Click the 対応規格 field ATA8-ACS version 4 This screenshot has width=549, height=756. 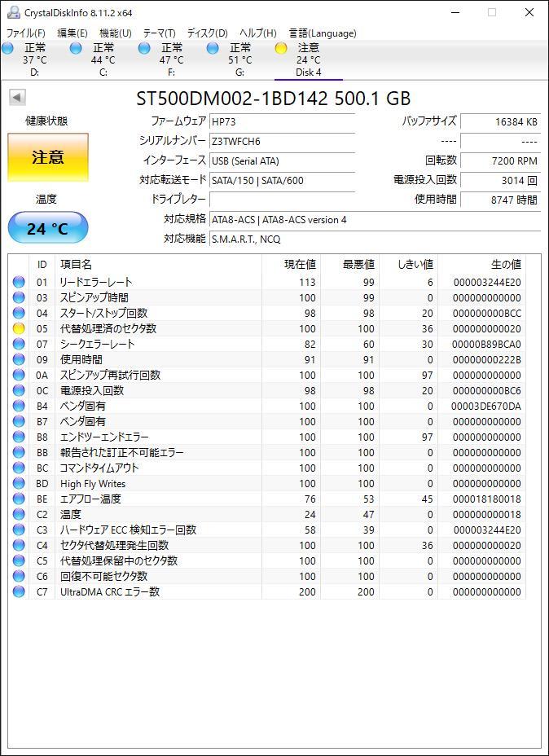[375, 219]
